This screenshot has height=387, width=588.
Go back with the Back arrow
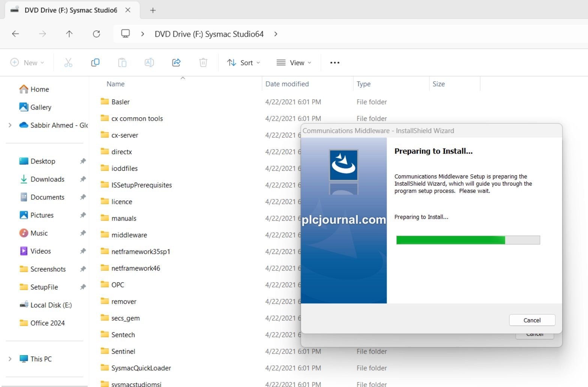click(15, 34)
